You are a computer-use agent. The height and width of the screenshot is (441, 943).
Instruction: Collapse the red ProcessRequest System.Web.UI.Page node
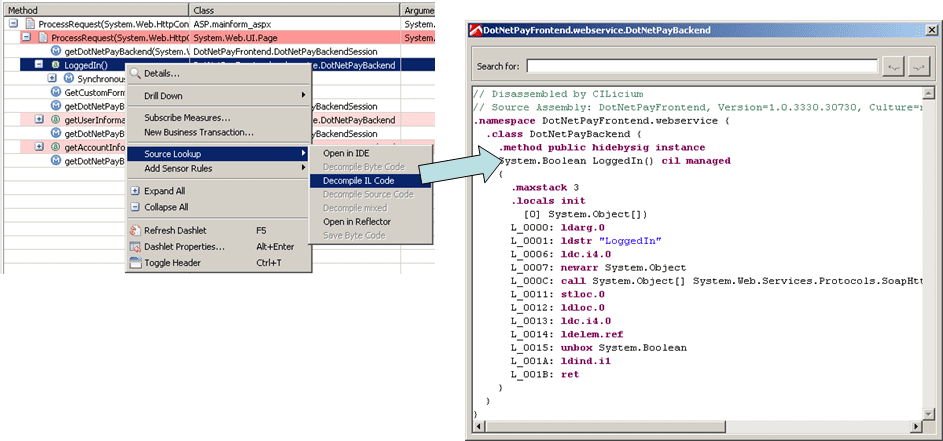tap(26, 37)
